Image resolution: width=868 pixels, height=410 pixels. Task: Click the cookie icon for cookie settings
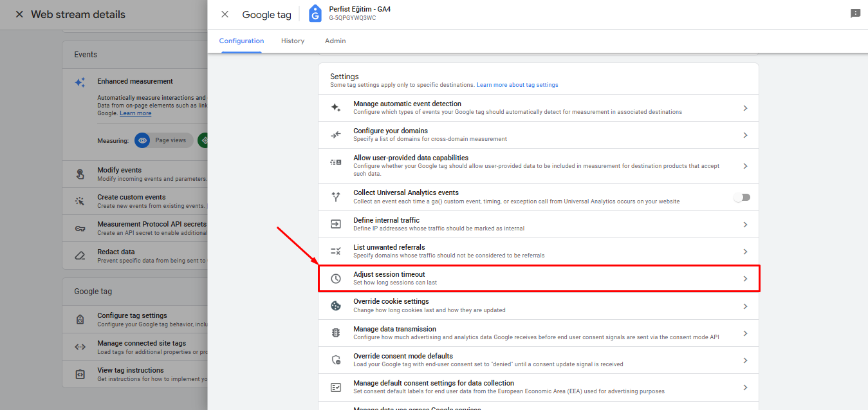click(336, 306)
